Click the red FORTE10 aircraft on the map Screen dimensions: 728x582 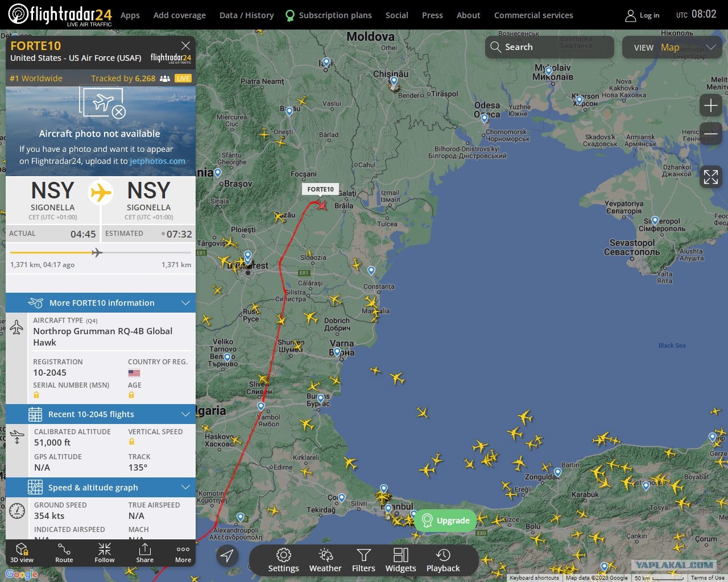(x=322, y=205)
